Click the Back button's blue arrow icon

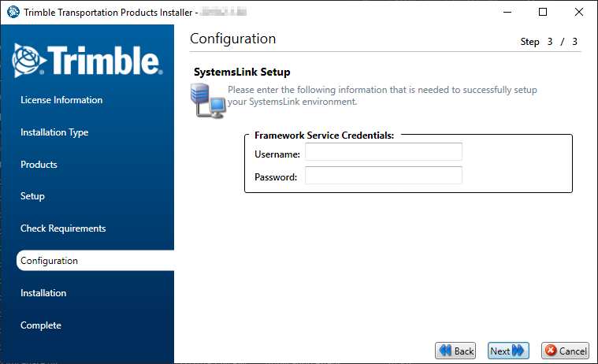click(x=446, y=351)
